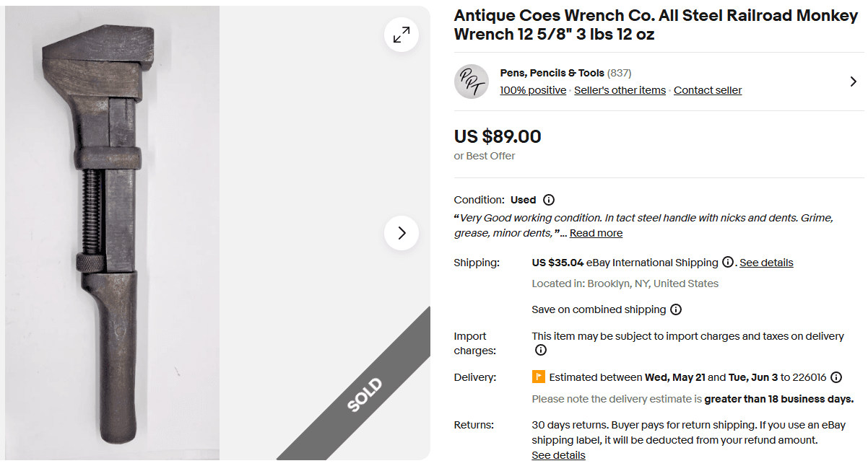This screenshot has height=466, width=868.
Task: Click the orange expedited delivery icon
Action: (x=537, y=377)
